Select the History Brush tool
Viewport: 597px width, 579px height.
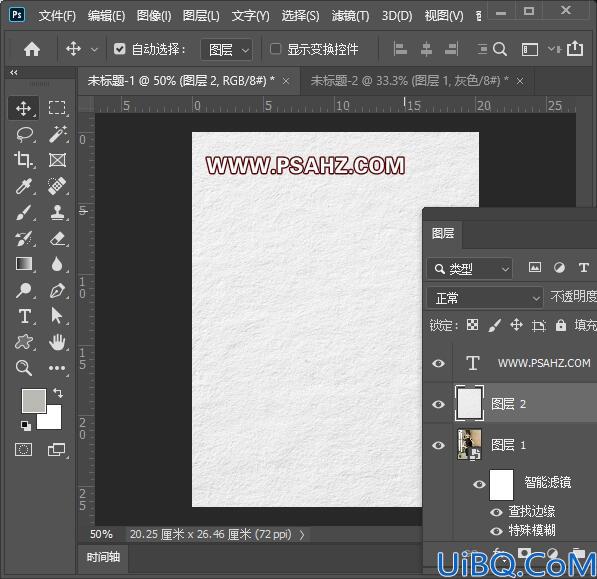pos(24,239)
